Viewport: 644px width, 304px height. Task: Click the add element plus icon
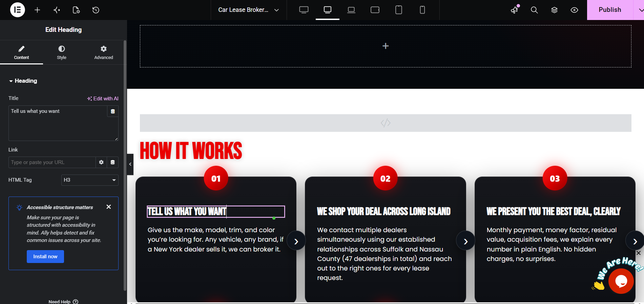tap(37, 10)
